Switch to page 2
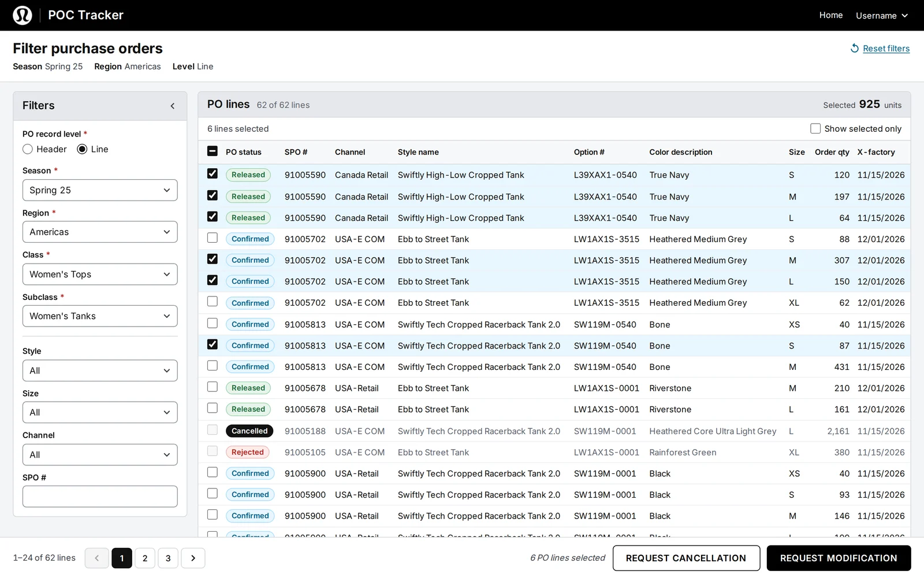924x578 pixels. (145, 558)
